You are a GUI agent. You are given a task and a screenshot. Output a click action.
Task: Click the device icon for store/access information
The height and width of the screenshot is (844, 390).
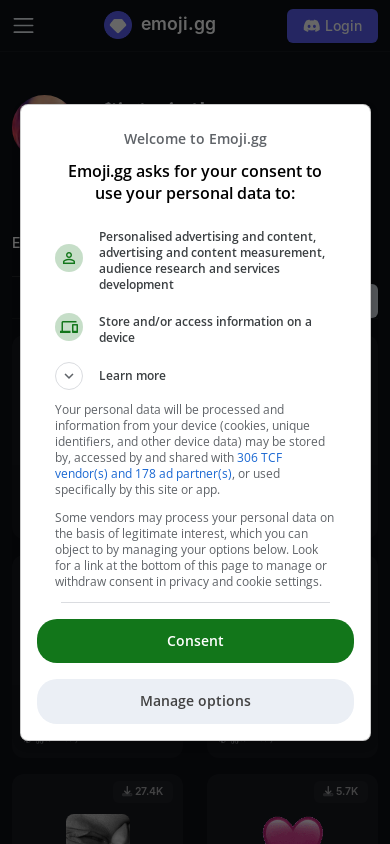[x=69, y=327]
